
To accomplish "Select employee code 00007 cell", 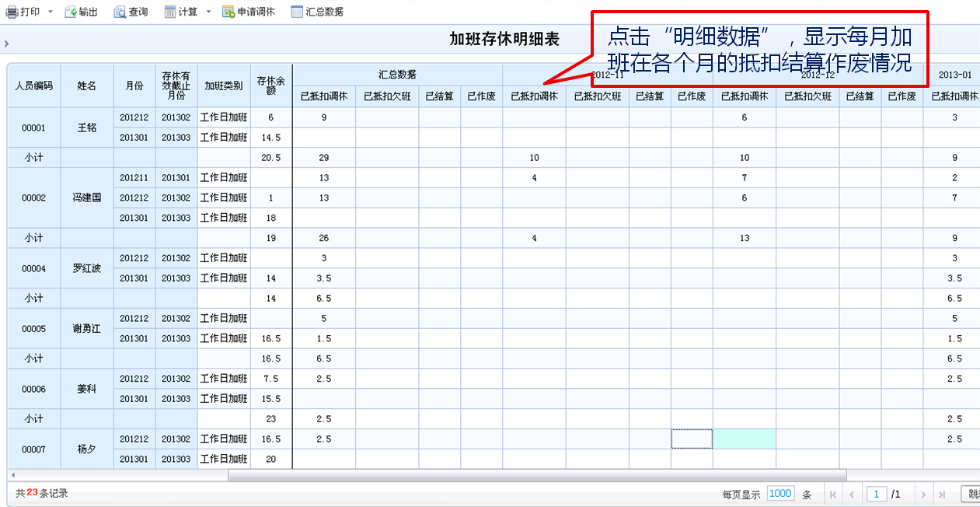I will tap(34, 449).
